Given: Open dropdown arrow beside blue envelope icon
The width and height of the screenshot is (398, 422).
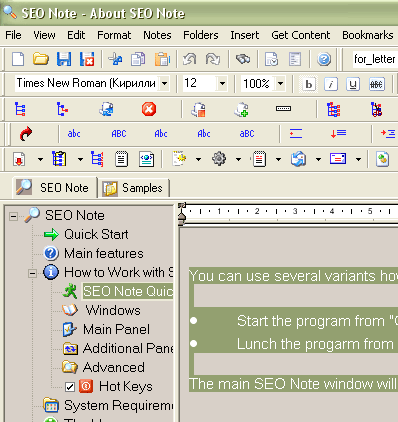Looking at the screenshot, I should [358, 159].
